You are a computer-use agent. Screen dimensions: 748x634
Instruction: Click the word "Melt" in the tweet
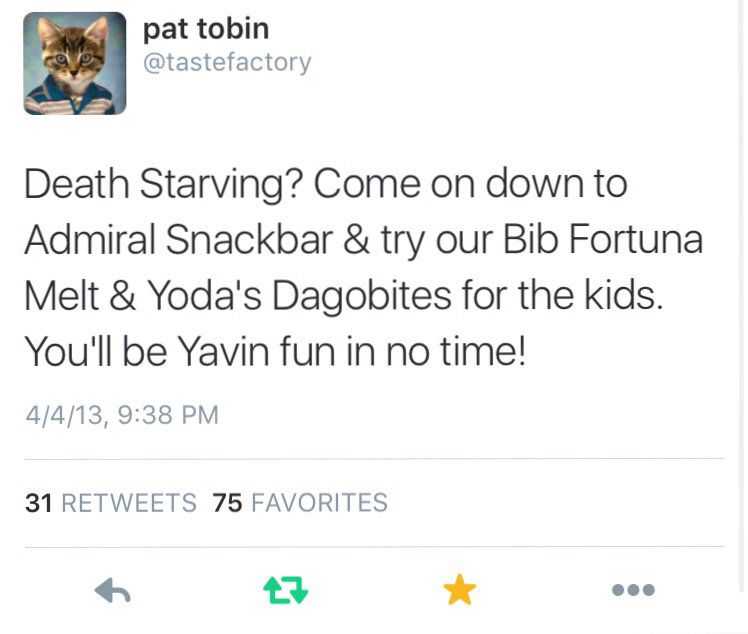[59, 298]
